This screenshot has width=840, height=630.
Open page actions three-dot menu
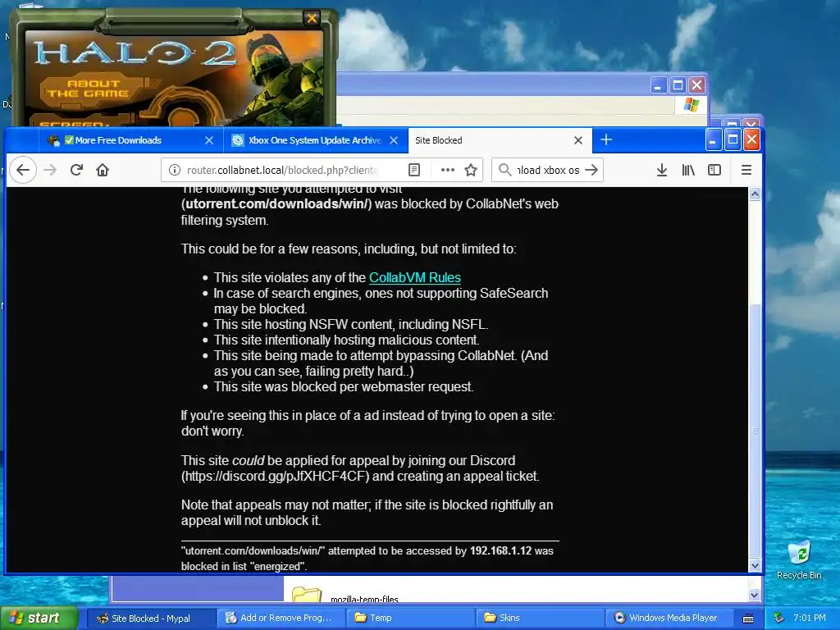447,171
